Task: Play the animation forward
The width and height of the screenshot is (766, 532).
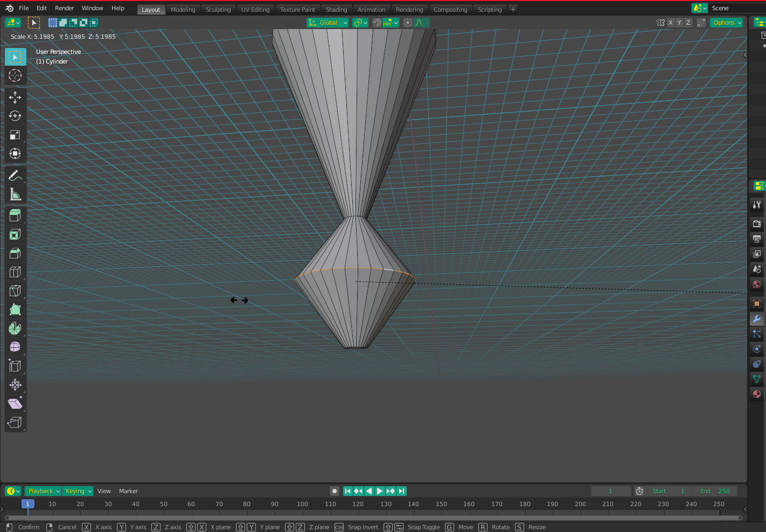Action: [380, 491]
